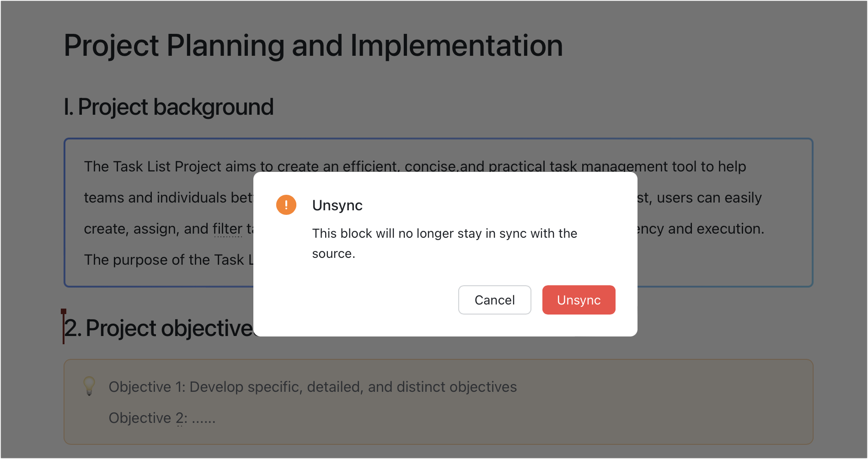Screen dimensions: 868x459
Task: Click the red cursor marker beside heading 2
Action: click(64, 326)
